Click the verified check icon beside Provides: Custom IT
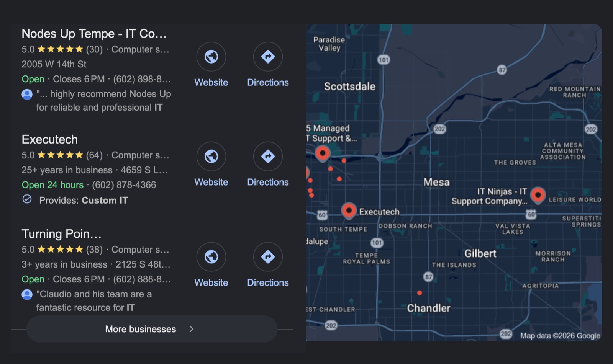The width and height of the screenshot is (613, 364). point(27,199)
